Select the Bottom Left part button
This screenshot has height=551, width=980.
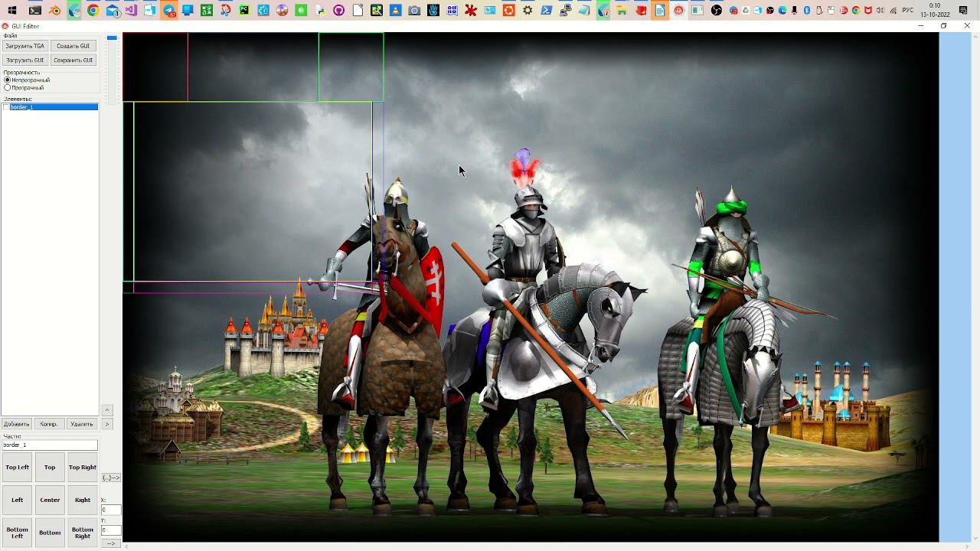17,533
